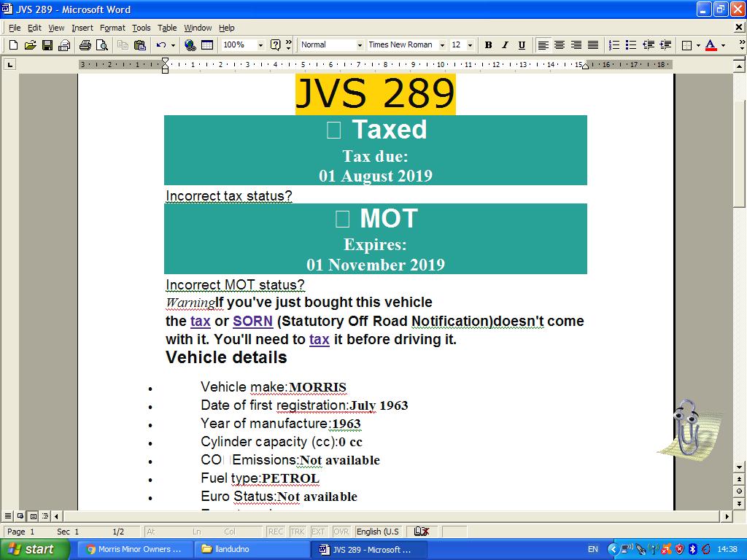
Task: Click the Bluetooth tray icon
Action: click(693, 549)
